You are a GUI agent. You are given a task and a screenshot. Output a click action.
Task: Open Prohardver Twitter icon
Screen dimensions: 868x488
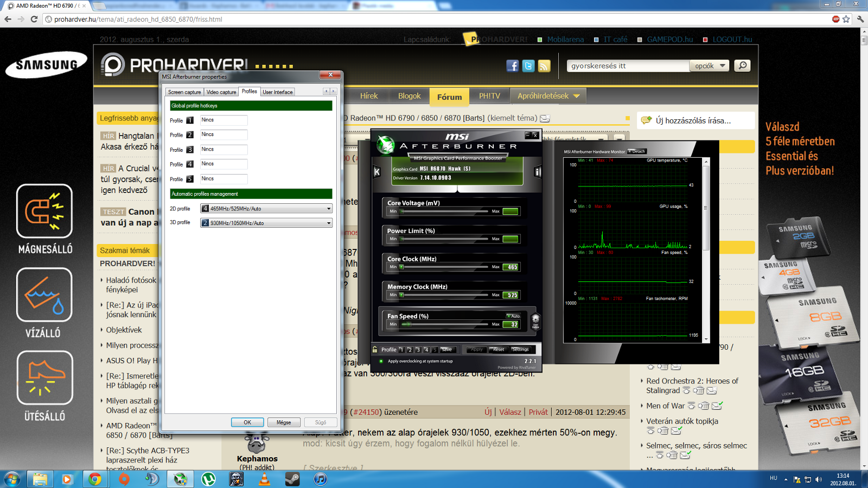pos(528,66)
